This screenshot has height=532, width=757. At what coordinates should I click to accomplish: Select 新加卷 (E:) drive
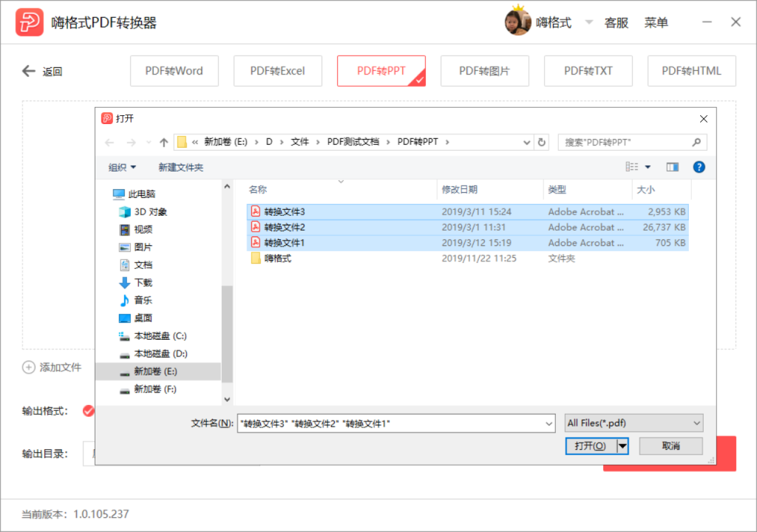pos(158,371)
